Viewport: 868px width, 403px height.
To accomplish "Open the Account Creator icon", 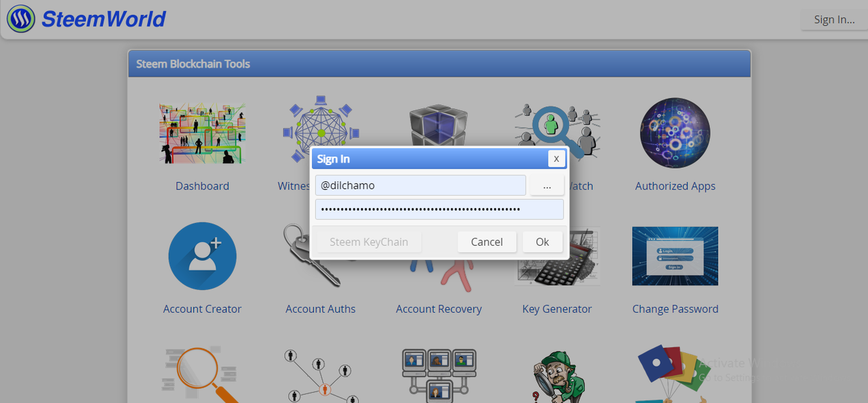I will click(202, 256).
